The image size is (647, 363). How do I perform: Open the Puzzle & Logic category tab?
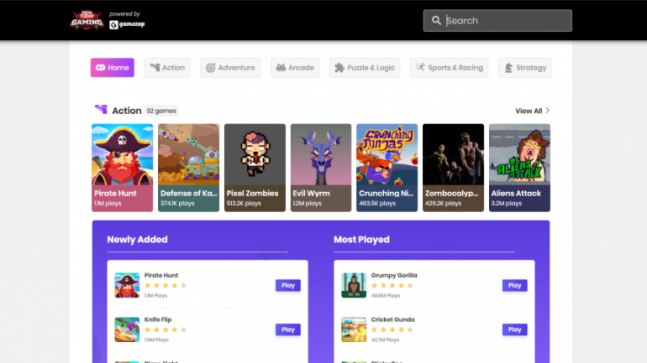pyautogui.click(x=364, y=68)
